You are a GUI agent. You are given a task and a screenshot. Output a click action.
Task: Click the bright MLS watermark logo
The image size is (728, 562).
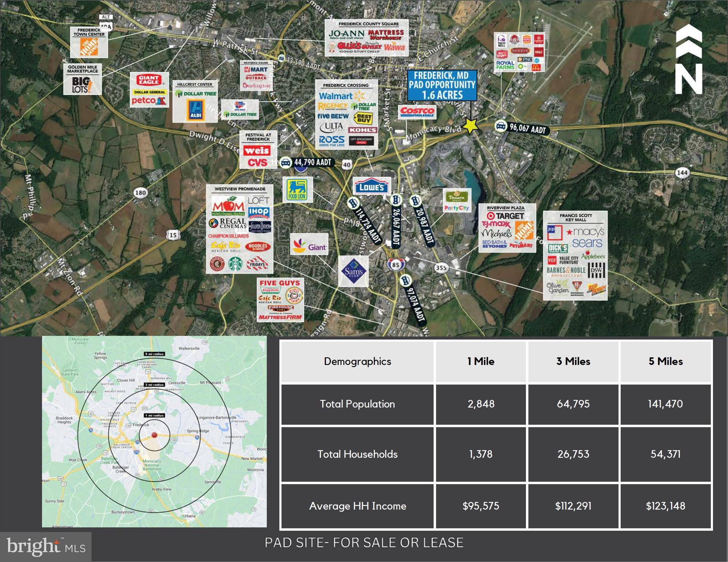tap(46, 547)
